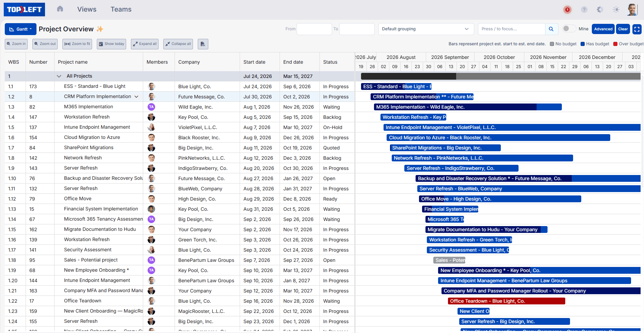Open the Teams menu
This screenshot has height=333, width=644.
(x=121, y=9)
